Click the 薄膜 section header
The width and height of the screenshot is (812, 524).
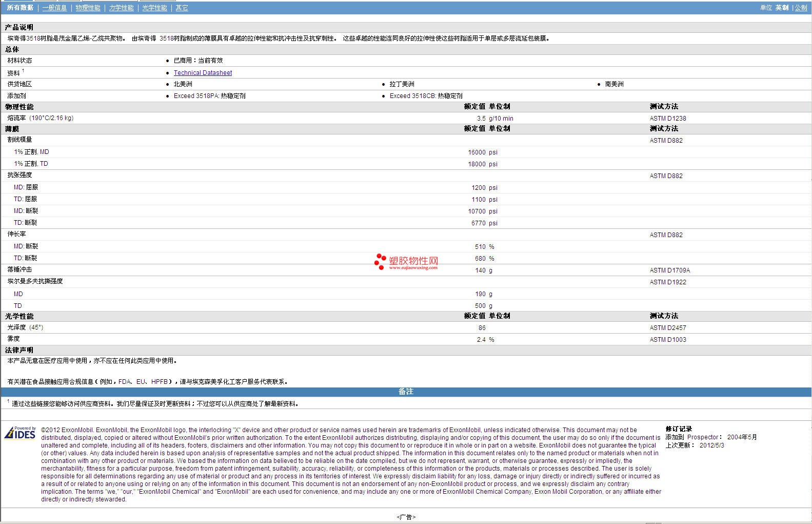pos(12,129)
